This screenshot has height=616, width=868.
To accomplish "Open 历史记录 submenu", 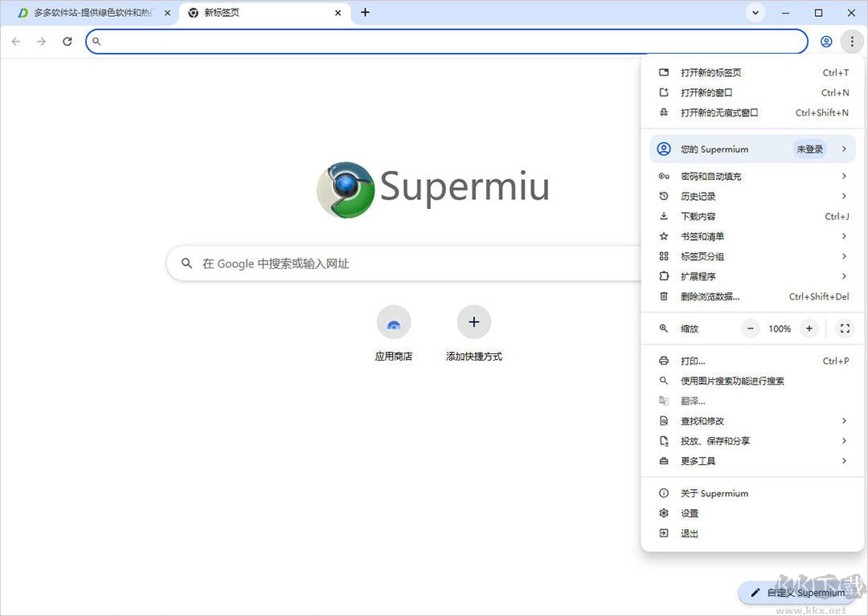I will [x=753, y=196].
